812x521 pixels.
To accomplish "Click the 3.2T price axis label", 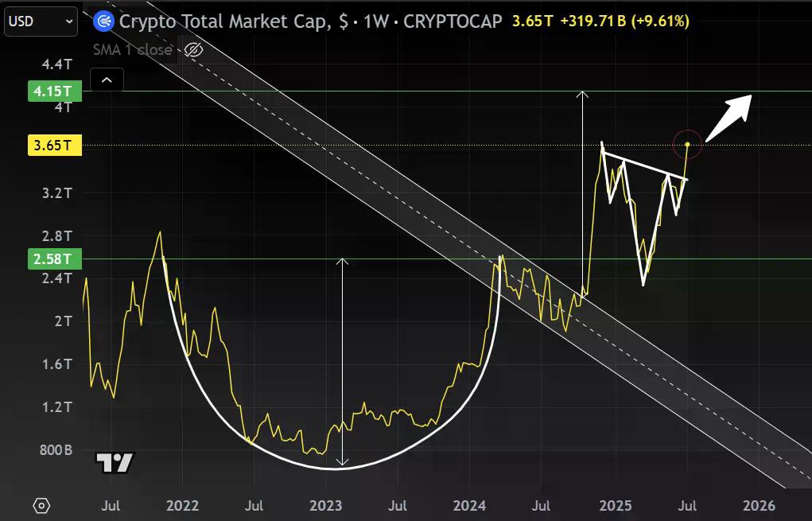I will coord(57,193).
